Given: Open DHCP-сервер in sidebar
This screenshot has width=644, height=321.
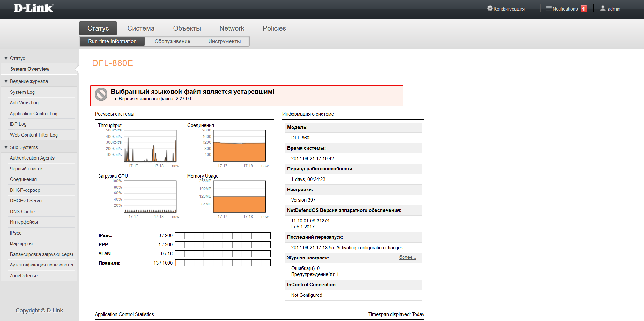Looking at the screenshot, I should pos(25,190).
